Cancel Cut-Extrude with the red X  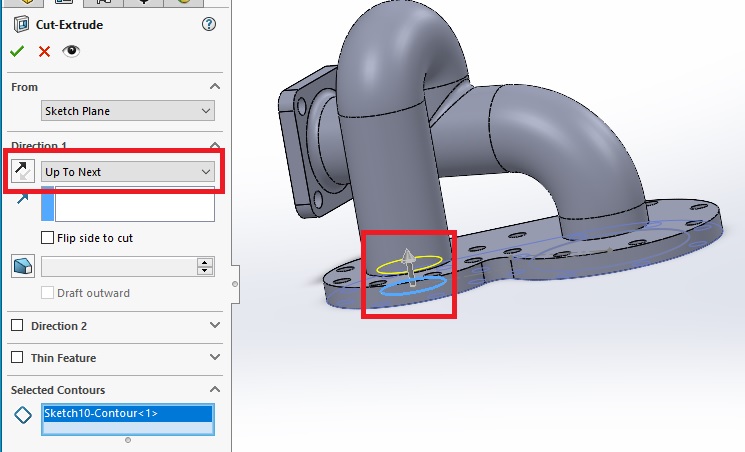(x=44, y=51)
